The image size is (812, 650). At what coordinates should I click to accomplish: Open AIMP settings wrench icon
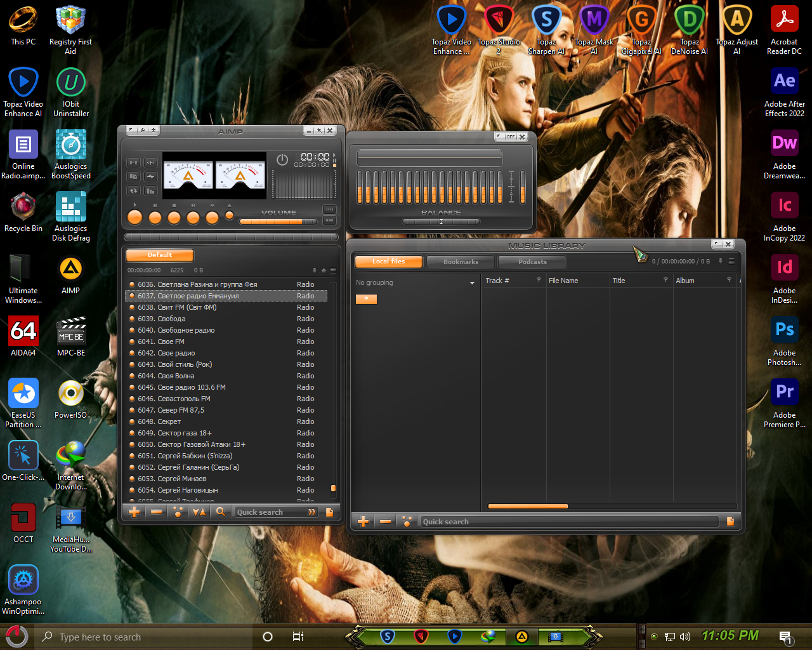click(x=143, y=130)
